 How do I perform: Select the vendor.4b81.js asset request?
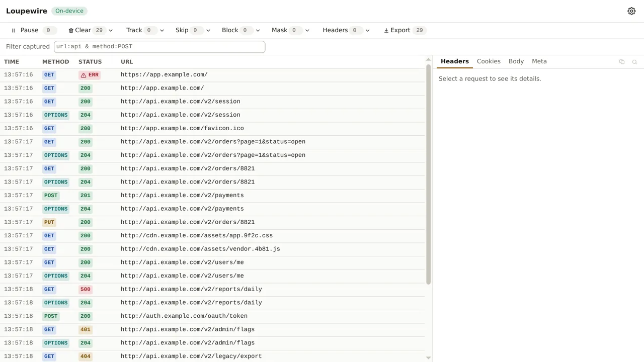pyautogui.click(x=212, y=249)
